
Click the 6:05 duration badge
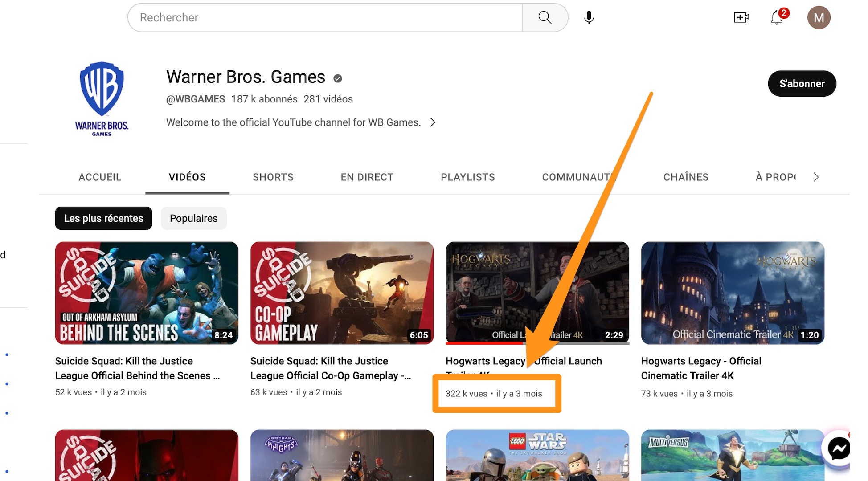(418, 335)
